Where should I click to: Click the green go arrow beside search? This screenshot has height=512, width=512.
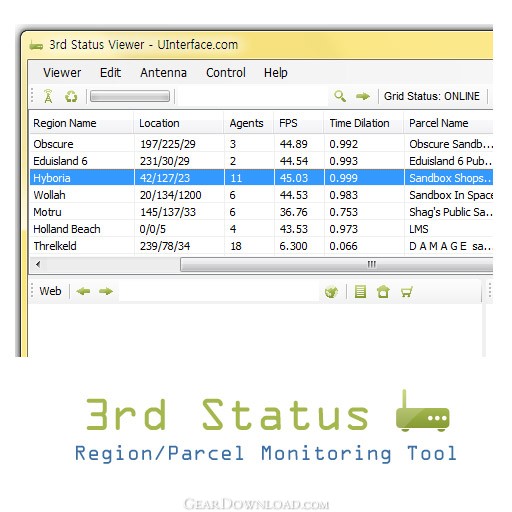tap(363, 97)
